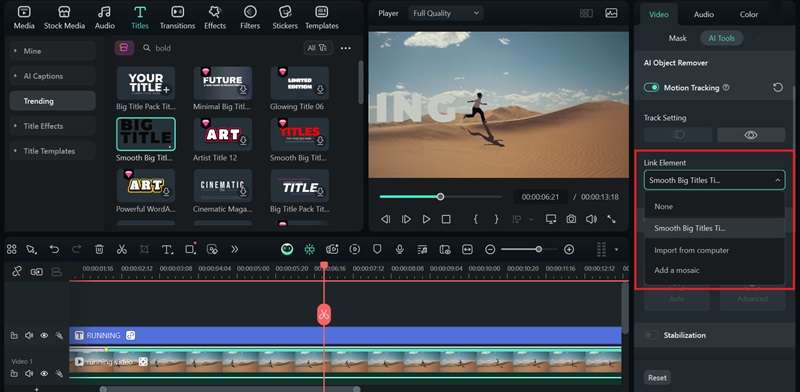Open the Mask sub-tab
The height and width of the screenshot is (392, 800).
pos(678,38)
